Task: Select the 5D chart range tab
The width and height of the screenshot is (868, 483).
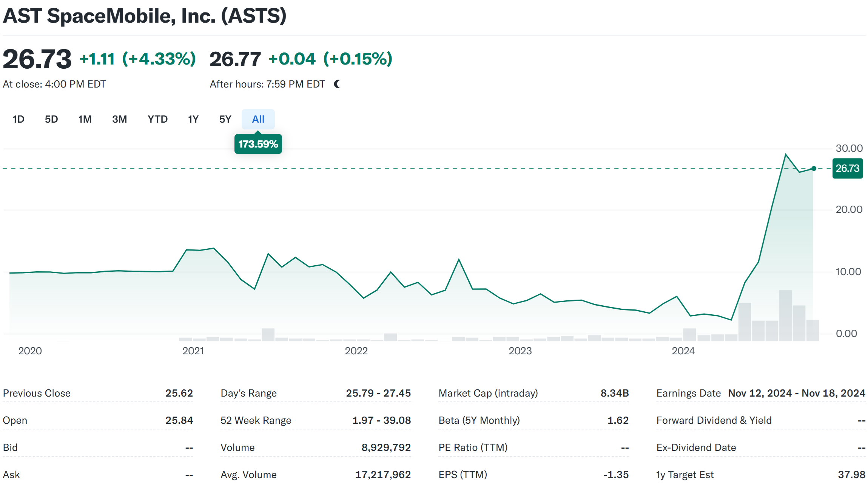Action: click(51, 119)
